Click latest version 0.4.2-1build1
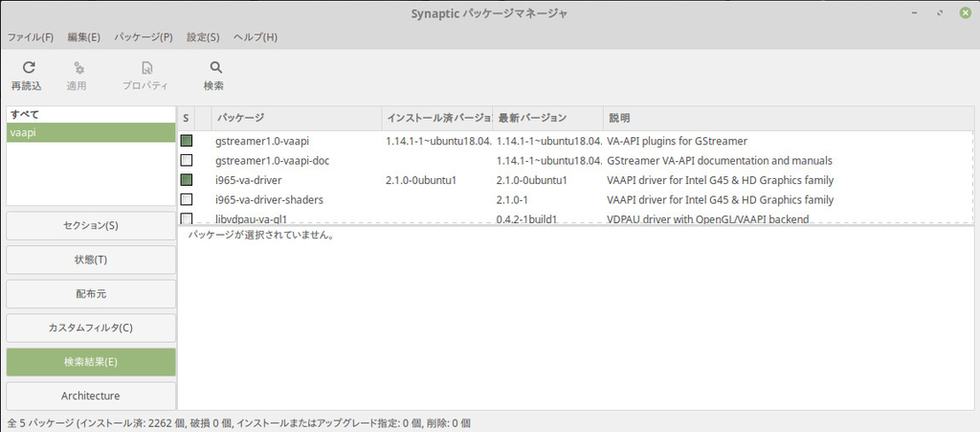980x432 pixels. 527,218
